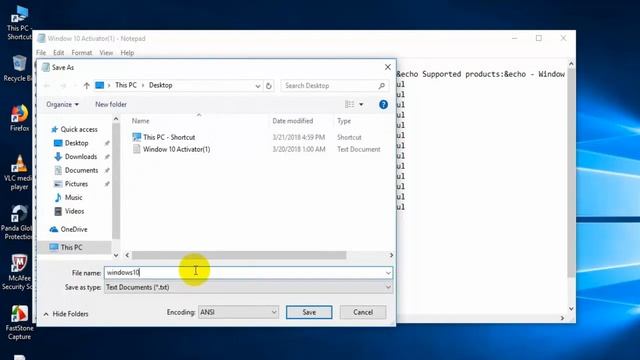Close the Save As dialog
640x360 pixels.
(x=388, y=67)
